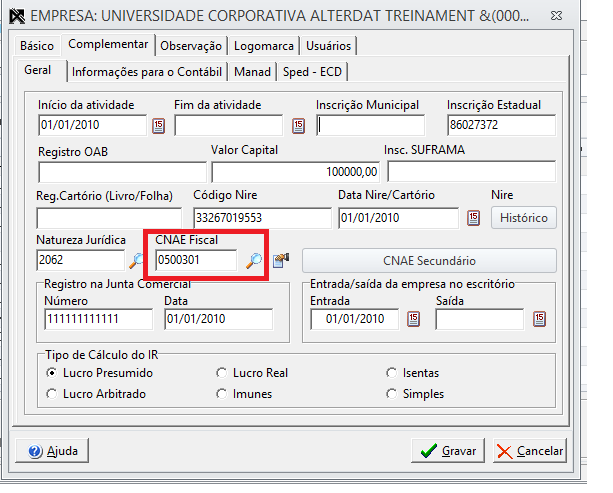The height and width of the screenshot is (493, 613).
Task: Close the Empresa dialog window
Action: (x=556, y=16)
